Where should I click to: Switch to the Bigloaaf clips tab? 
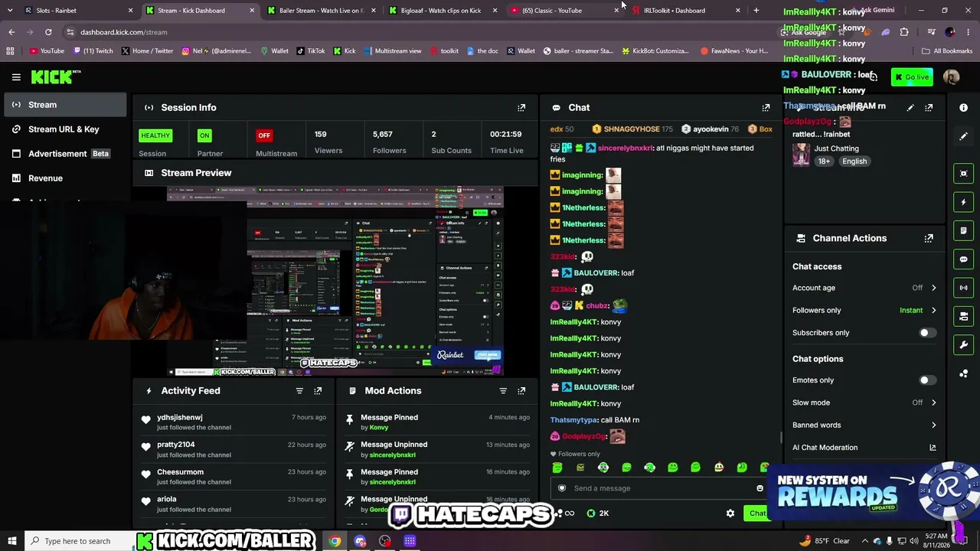pyautogui.click(x=443, y=11)
